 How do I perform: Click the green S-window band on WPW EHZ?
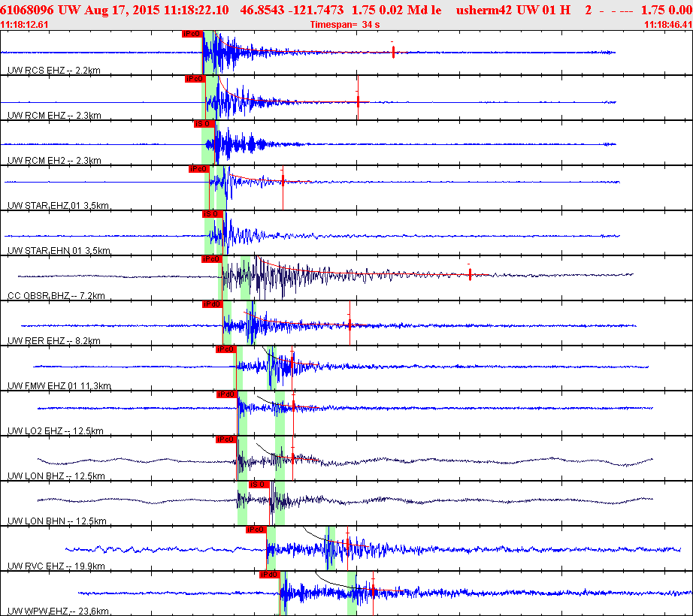tap(352, 593)
